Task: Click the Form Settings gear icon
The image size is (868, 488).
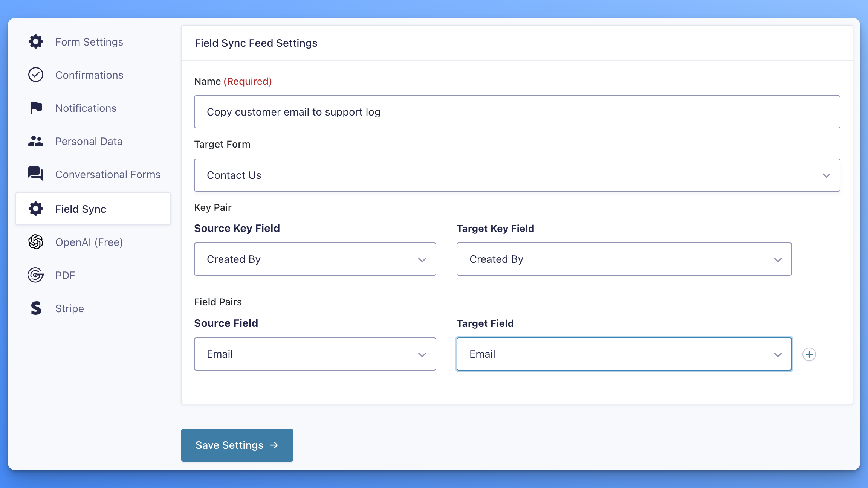Action: click(36, 41)
